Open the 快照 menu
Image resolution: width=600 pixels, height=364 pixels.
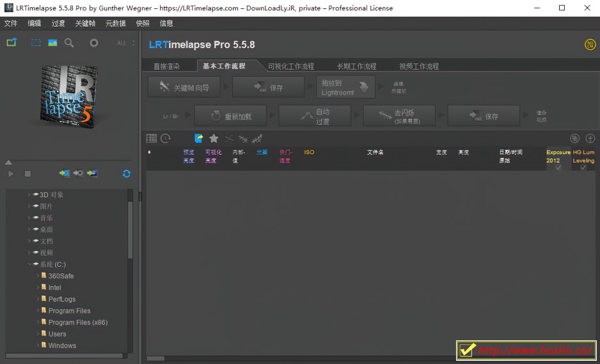[143, 23]
